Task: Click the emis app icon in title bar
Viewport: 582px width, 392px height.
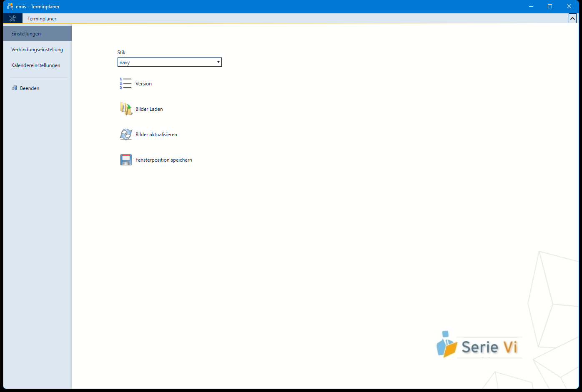Action: pyautogui.click(x=10, y=6)
